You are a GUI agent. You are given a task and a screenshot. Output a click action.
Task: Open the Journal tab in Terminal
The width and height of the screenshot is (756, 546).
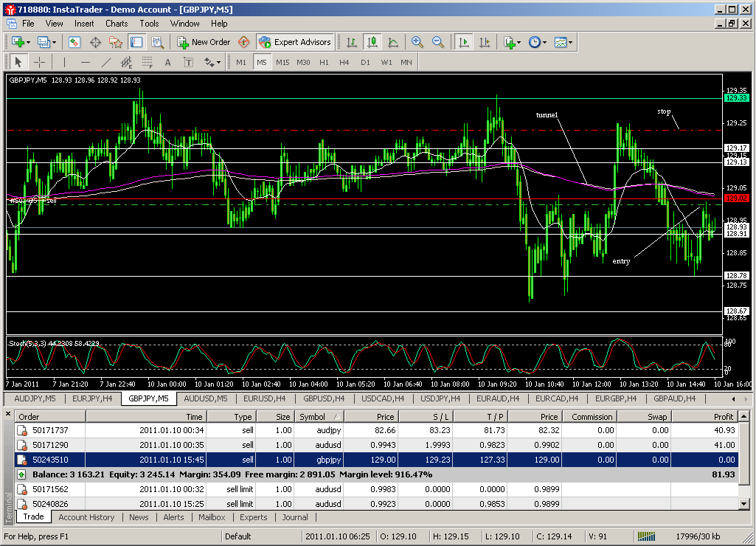click(295, 517)
